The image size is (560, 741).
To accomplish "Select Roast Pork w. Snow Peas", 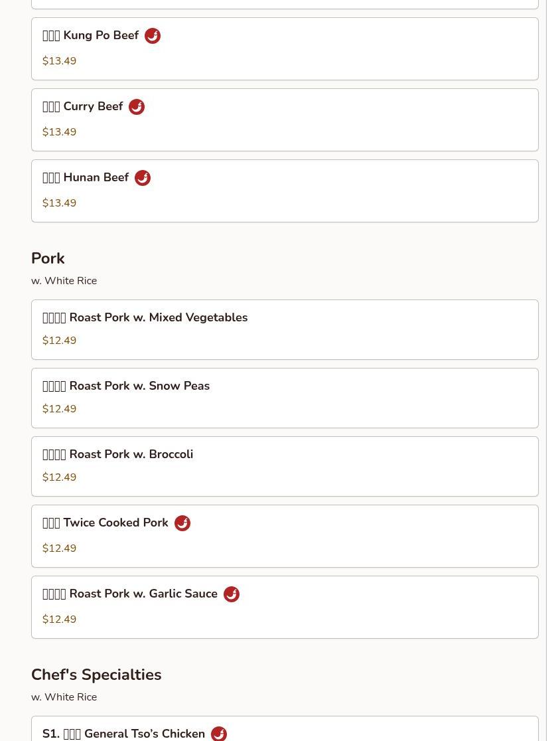I will point(285,398).
